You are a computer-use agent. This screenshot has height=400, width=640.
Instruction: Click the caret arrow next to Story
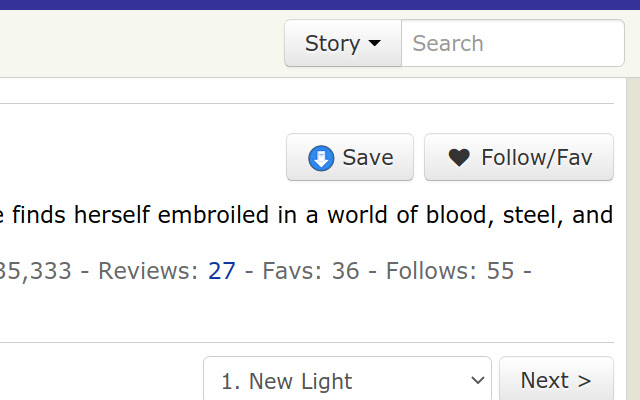click(375, 44)
